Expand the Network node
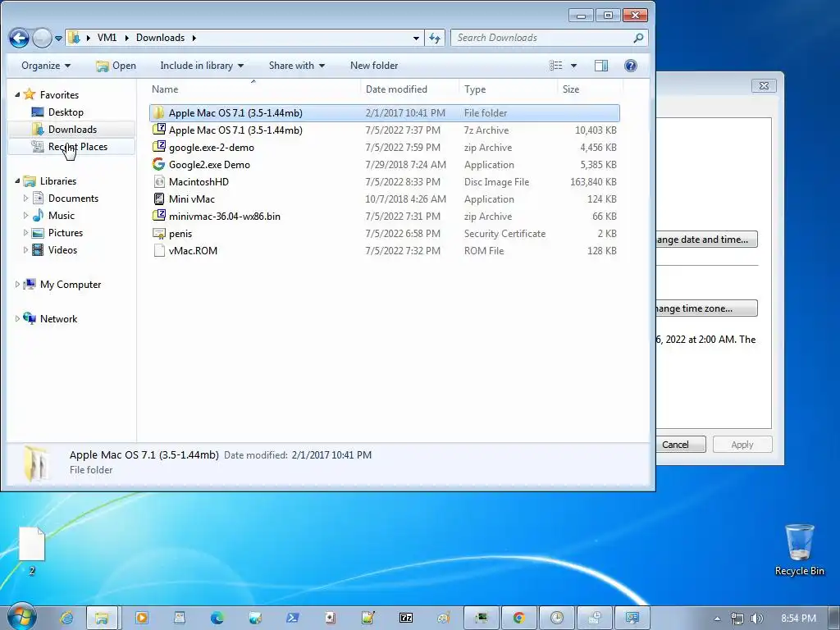 tap(17, 319)
